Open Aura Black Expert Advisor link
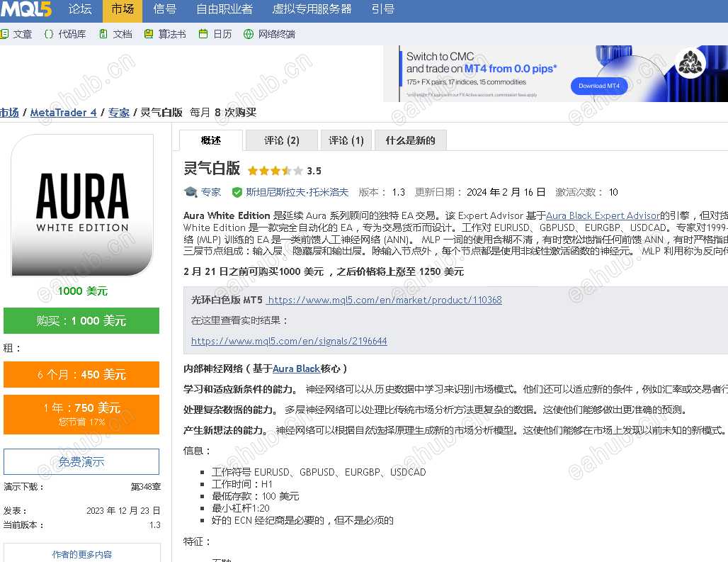Viewport: 728px width, 562px height. [603, 215]
